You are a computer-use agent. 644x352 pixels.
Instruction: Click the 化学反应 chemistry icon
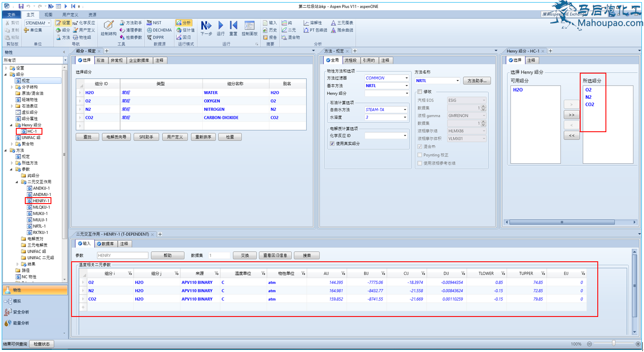[x=84, y=23]
